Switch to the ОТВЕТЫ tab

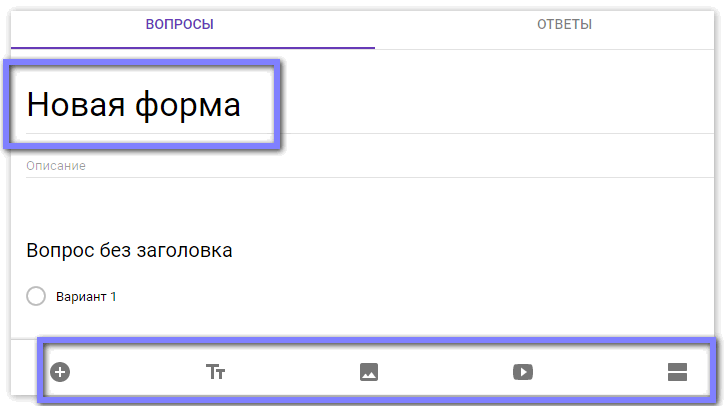pos(564,24)
